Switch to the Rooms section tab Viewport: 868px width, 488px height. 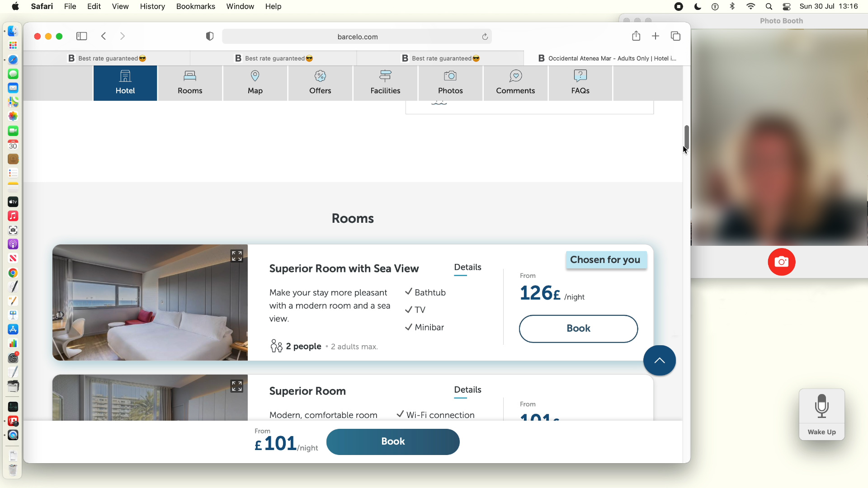(x=190, y=83)
